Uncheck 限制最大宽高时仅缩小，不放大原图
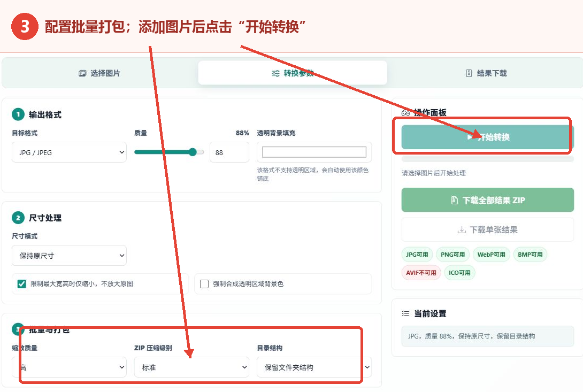 point(22,284)
